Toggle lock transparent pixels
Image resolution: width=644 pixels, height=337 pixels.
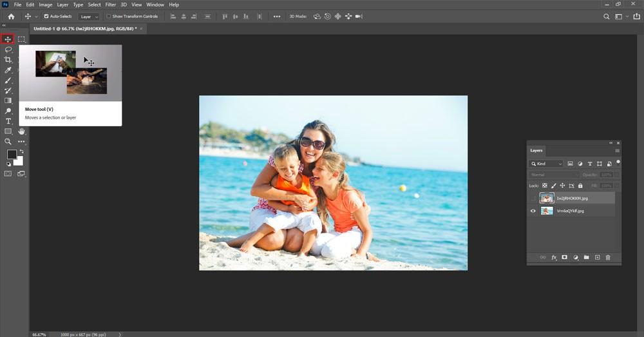545,186
